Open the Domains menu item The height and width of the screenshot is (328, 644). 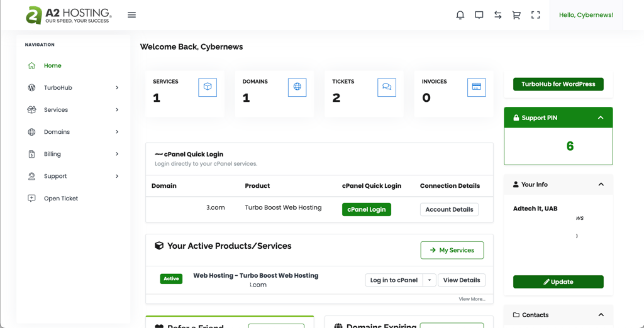click(57, 132)
